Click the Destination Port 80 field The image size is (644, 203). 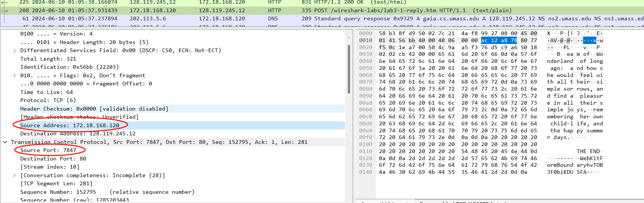[53, 159]
